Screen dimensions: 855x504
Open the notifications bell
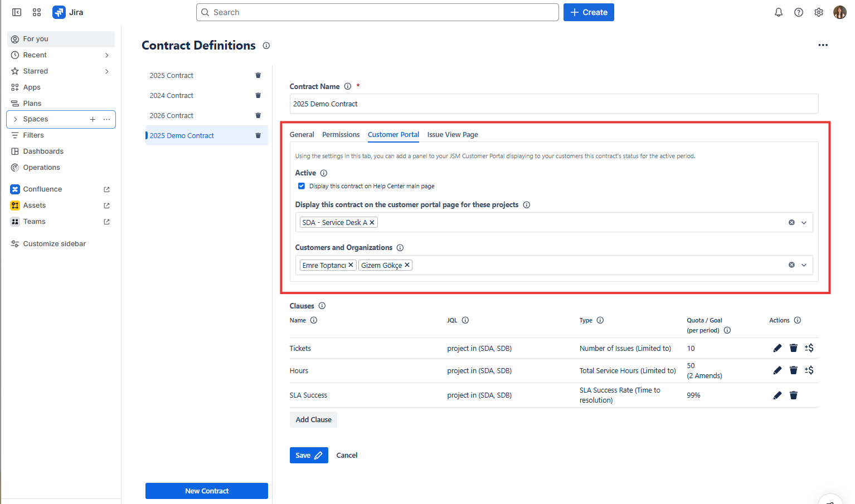coord(779,12)
